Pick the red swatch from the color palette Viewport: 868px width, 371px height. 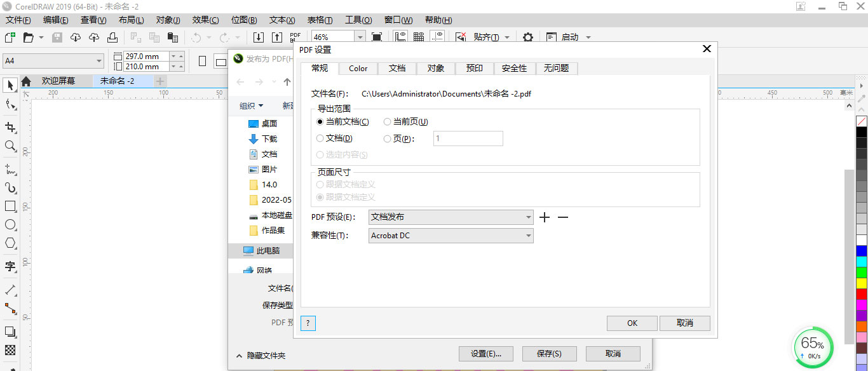[x=862, y=294]
